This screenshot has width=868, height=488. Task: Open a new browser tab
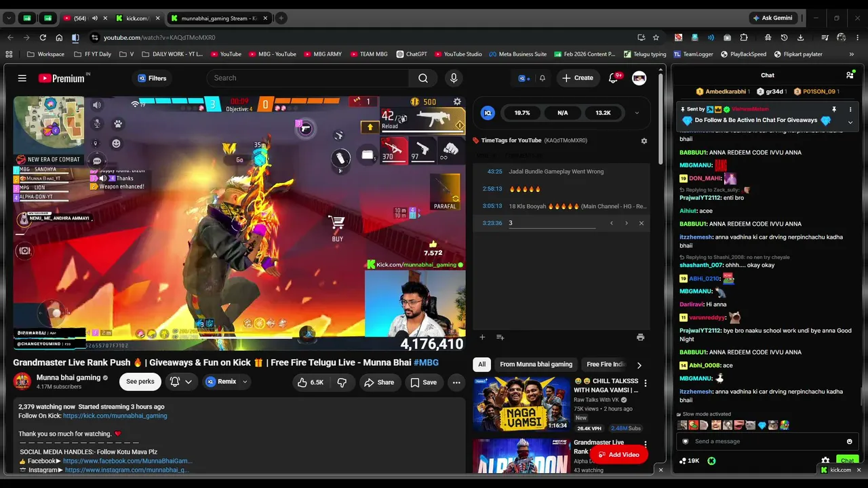click(x=281, y=18)
